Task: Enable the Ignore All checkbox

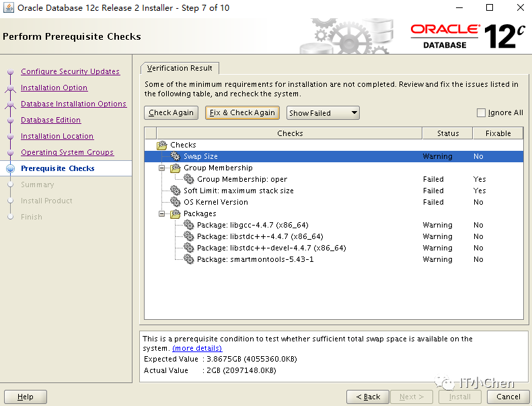Action: point(481,113)
